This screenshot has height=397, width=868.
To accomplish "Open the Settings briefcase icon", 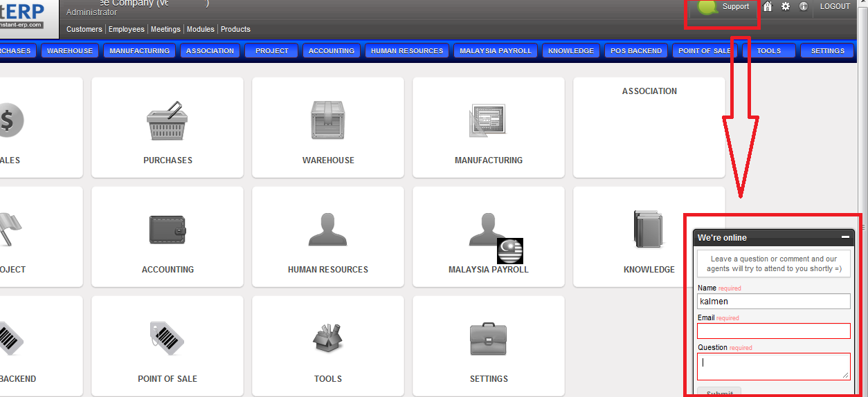I will click(488, 339).
